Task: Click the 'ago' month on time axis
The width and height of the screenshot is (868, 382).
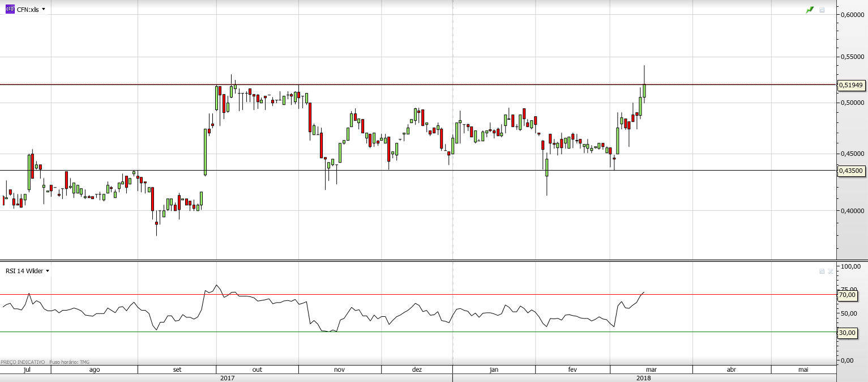Action: 95,370
